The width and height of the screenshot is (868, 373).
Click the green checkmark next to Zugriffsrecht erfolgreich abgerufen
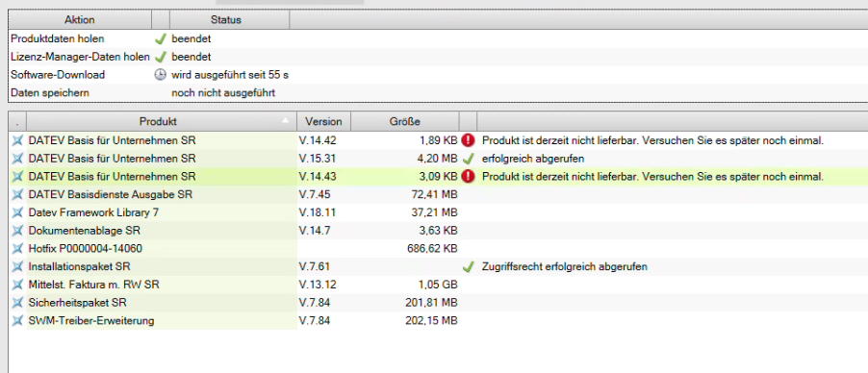[469, 266]
